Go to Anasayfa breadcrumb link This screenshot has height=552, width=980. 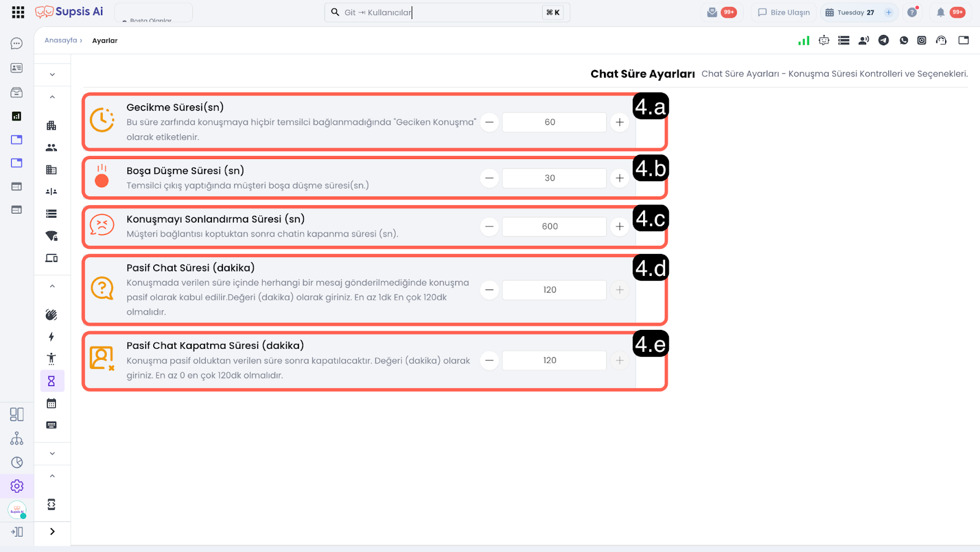click(x=61, y=40)
